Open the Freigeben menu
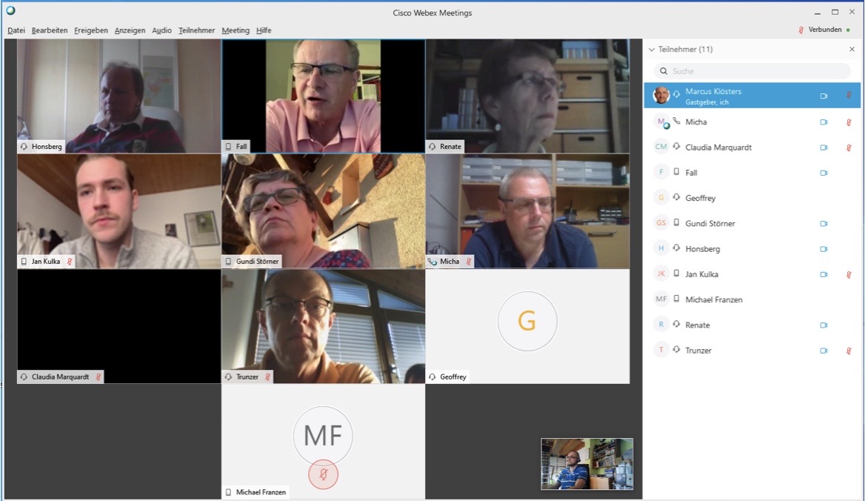This screenshot has width=868, height=501. click(91, 30)
